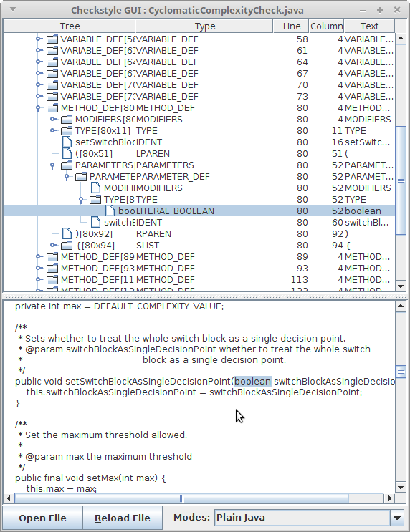Collapse PARAMETER_DEF node
Screen dimensions: 410x532
[67, 177]
